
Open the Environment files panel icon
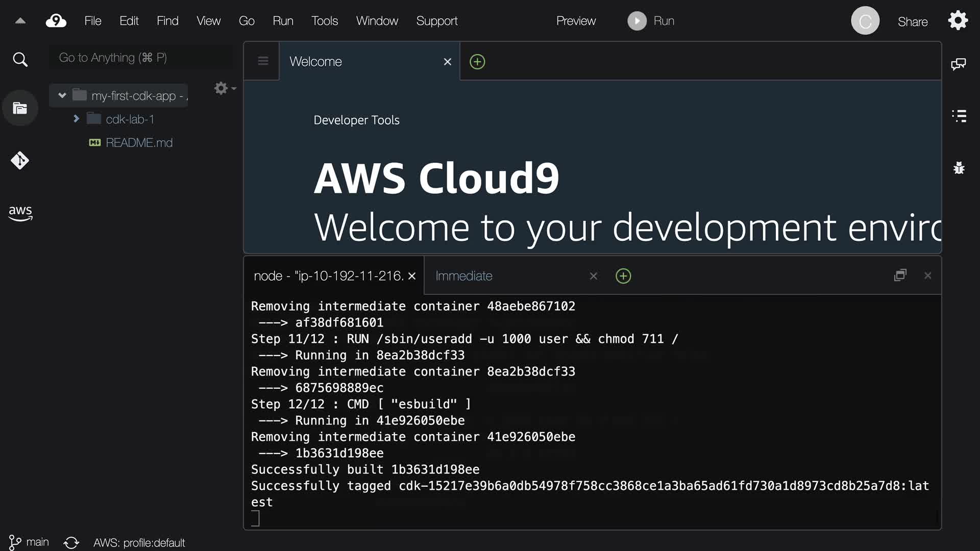click(x=20, y=108)
